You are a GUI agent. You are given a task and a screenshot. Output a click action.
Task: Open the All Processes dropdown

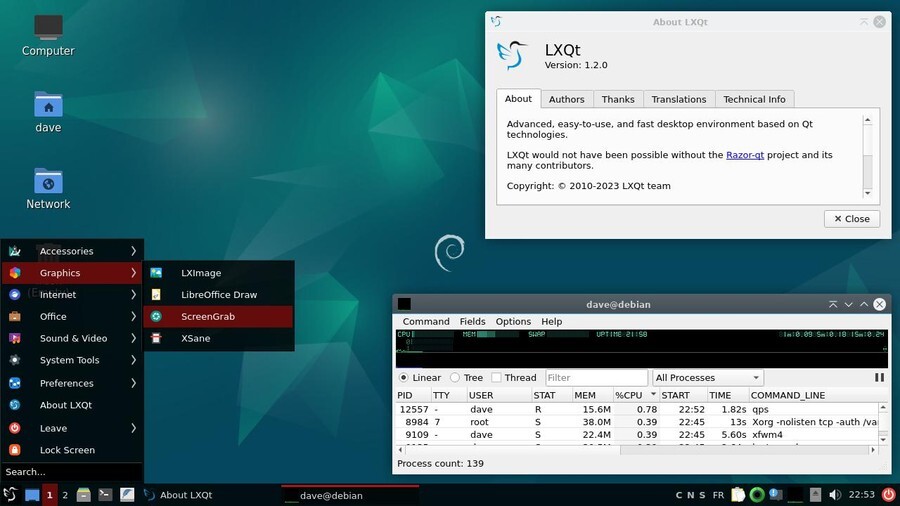(x=707, y=377)
